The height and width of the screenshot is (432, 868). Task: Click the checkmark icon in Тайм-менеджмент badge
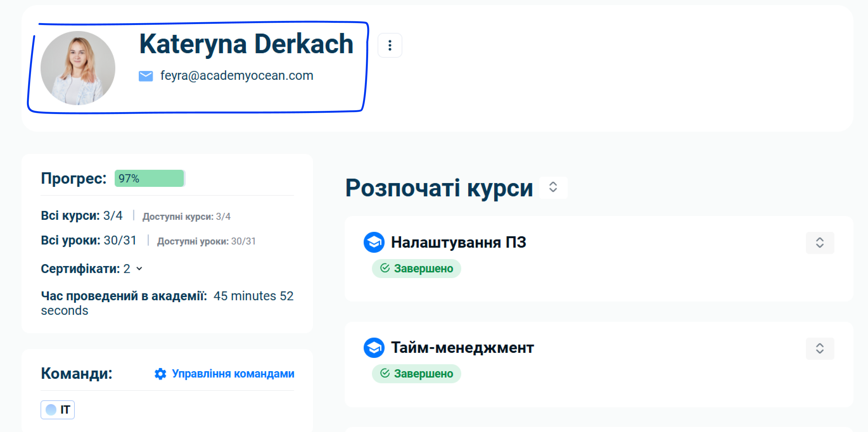(385, 373)
